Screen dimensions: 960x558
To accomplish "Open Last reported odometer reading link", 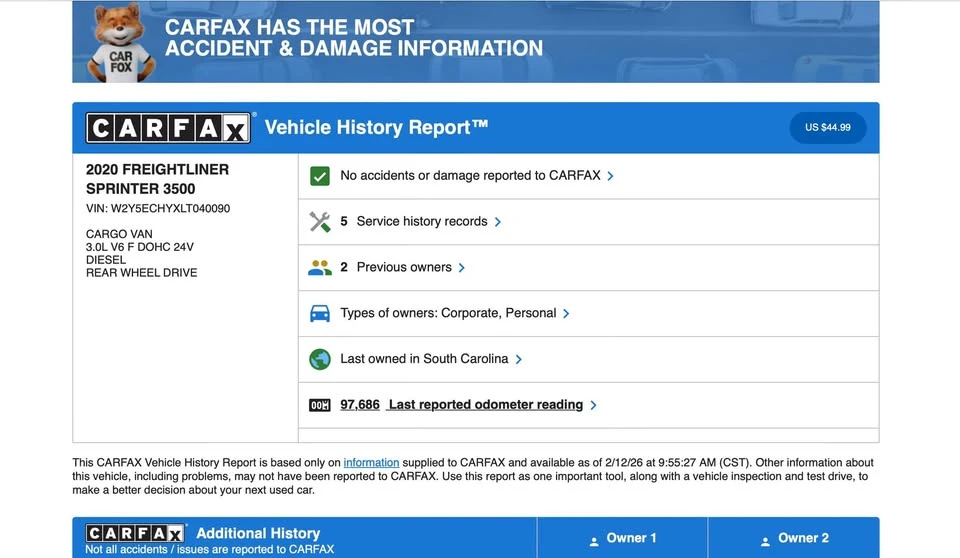I will point(486,404).
